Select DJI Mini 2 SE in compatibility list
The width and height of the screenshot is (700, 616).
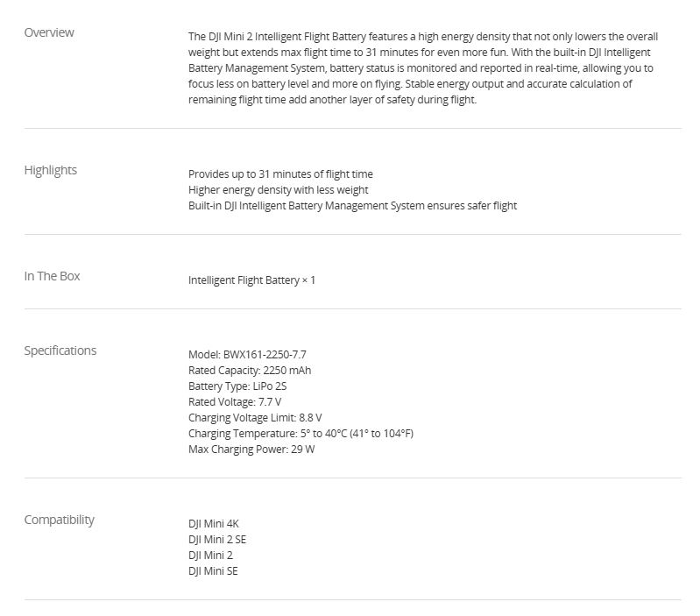(x=217, y=540)
